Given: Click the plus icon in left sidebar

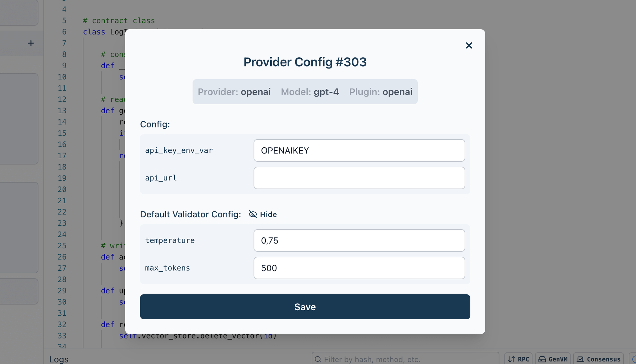Looking at the screenshot, I should [x=31, y=43].
